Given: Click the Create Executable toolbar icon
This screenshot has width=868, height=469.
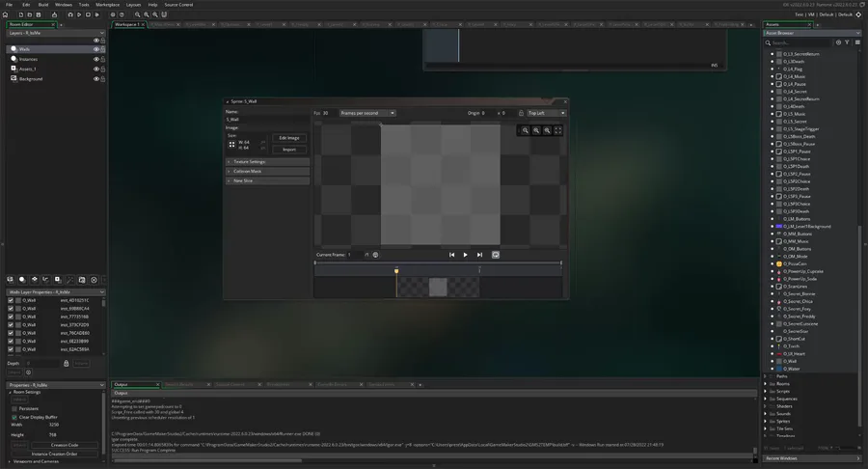Looking at the screenshot, I should coord(54,14).
